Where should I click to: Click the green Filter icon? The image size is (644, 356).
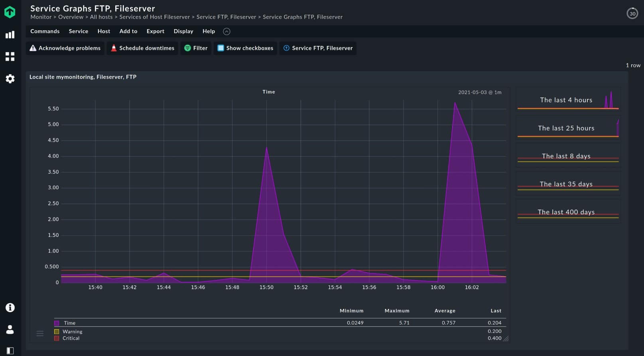point(187,48)
